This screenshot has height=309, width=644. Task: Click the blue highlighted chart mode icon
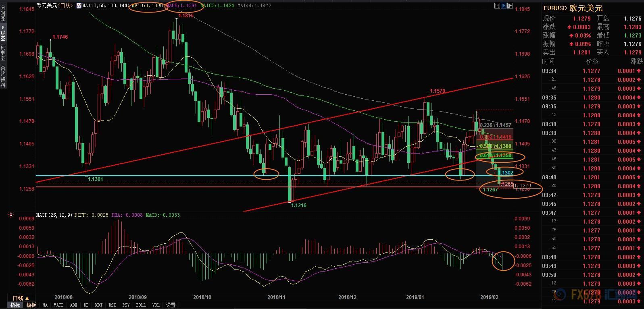click(x=504, y=6)
